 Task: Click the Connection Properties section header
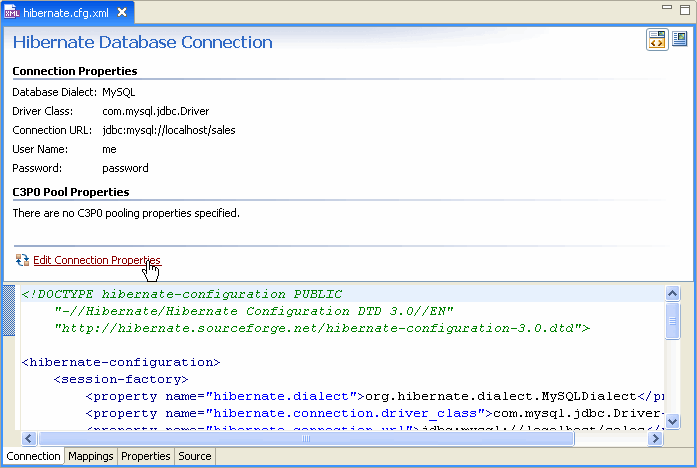tap(75, 71)
